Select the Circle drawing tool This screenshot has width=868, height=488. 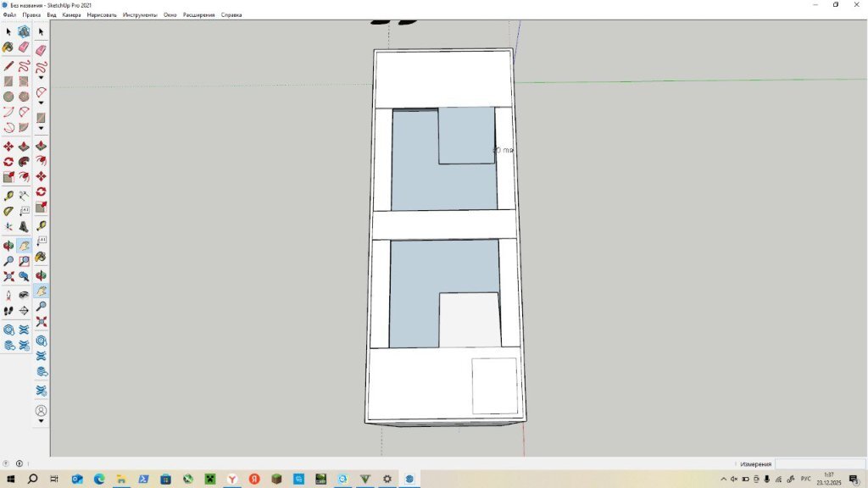[8, 97]
